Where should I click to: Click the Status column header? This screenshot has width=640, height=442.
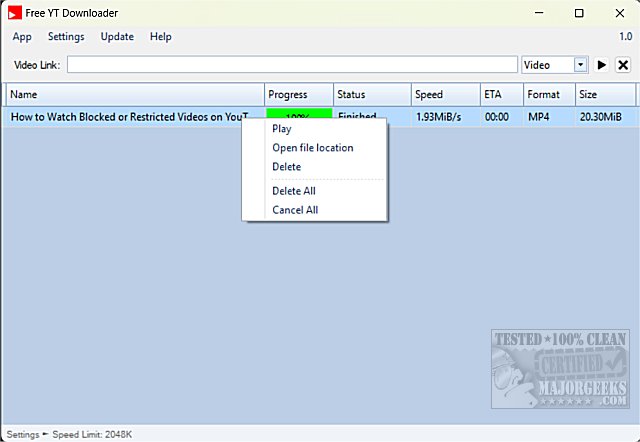click(x=372, y=94)
